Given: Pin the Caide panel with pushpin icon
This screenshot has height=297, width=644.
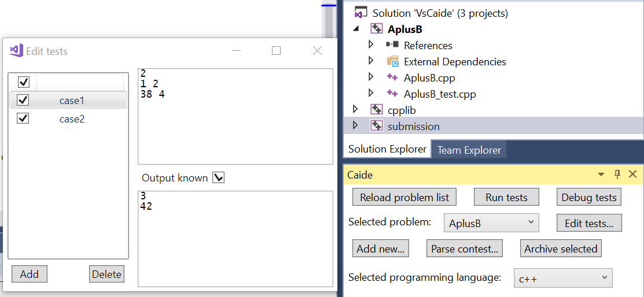Looking at the screenshot, I should click(x=617, y=175).
